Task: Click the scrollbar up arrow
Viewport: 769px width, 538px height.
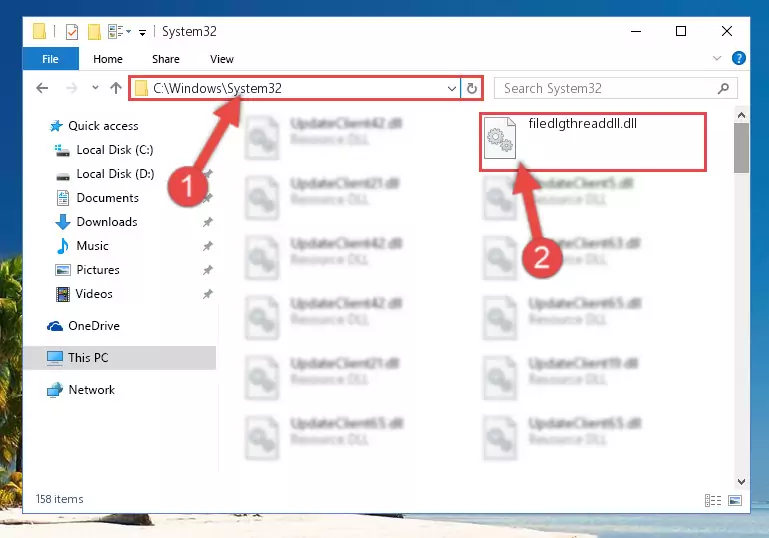Action: pos(742,116)
